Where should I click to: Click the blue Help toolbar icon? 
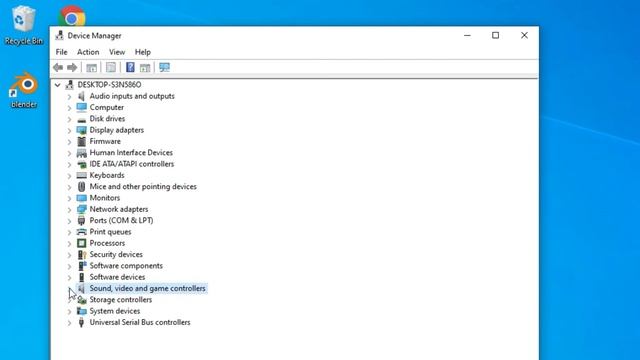point(130,67)
